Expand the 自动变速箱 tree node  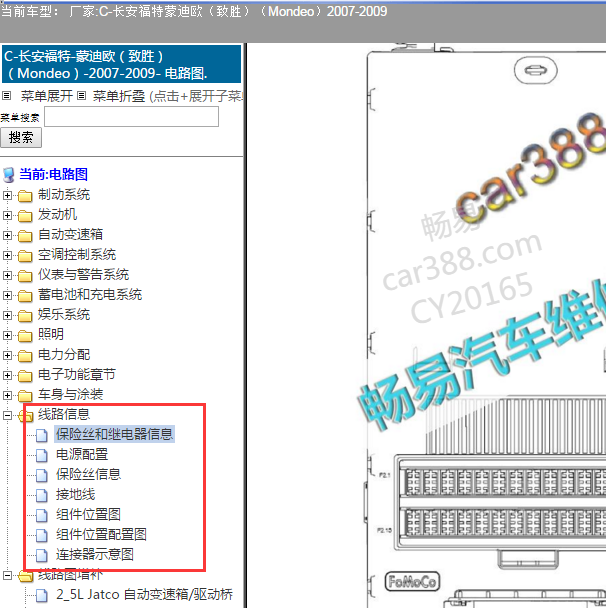(x=7, y=235)
